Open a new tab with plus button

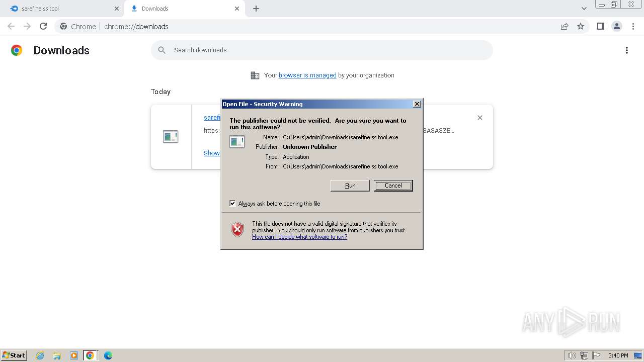(256, 9)
